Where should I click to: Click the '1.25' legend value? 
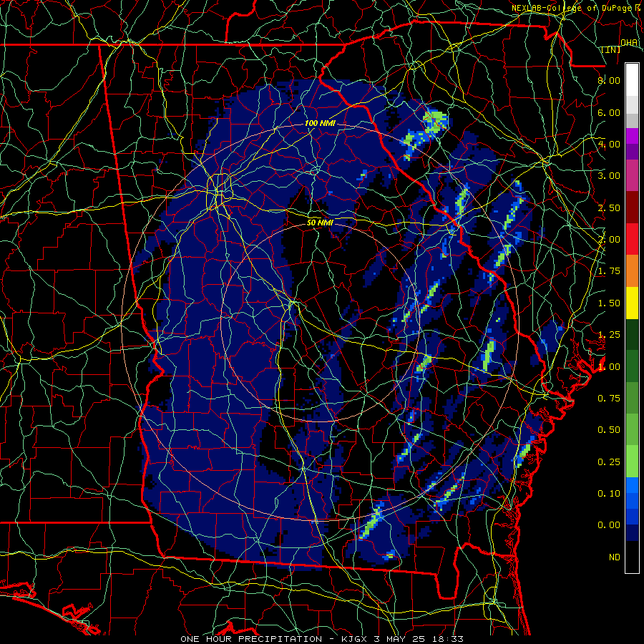click(x=609, y=335)
